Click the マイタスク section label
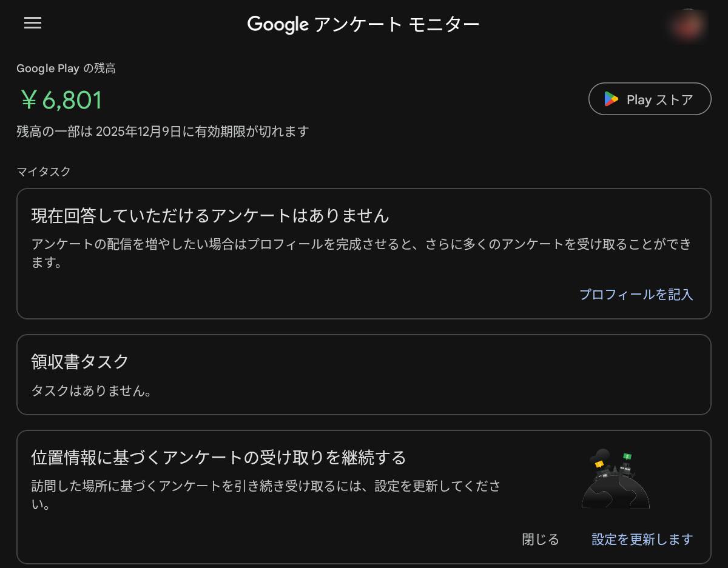This screenshot has height=568, width=728. (44, 172)
